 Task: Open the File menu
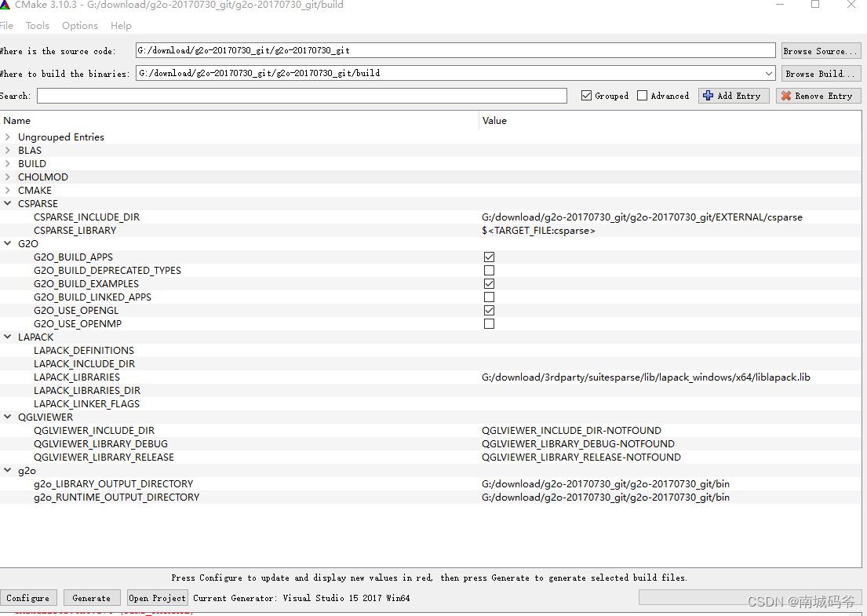pyautogui.click(x=6, y=25)
